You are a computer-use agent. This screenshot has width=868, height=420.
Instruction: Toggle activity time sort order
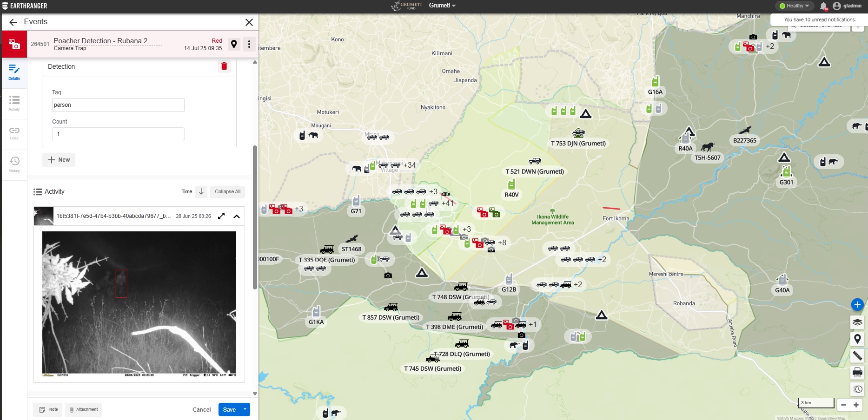201,191
